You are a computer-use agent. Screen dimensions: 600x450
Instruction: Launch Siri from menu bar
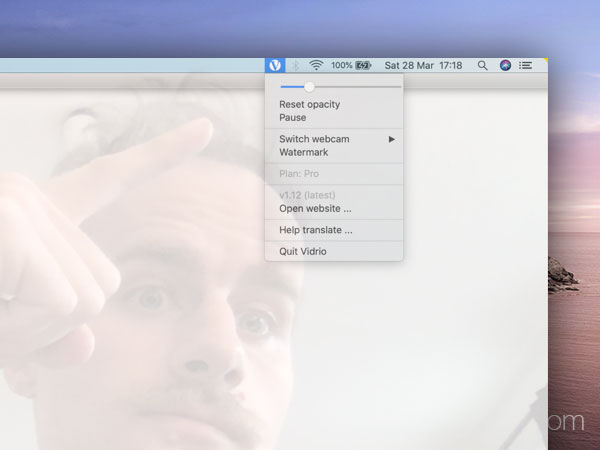tap(505, 65)
